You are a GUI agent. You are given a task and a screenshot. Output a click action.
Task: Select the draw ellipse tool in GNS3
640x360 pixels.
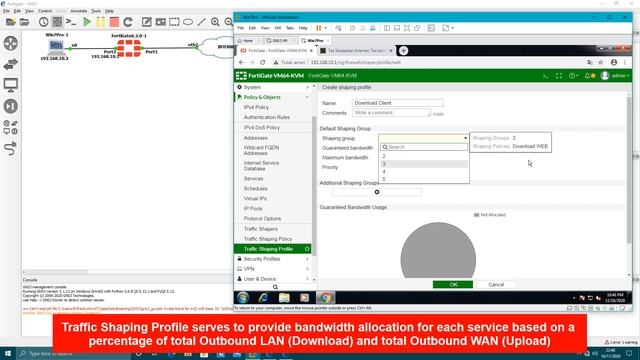(x=188, y=22)
